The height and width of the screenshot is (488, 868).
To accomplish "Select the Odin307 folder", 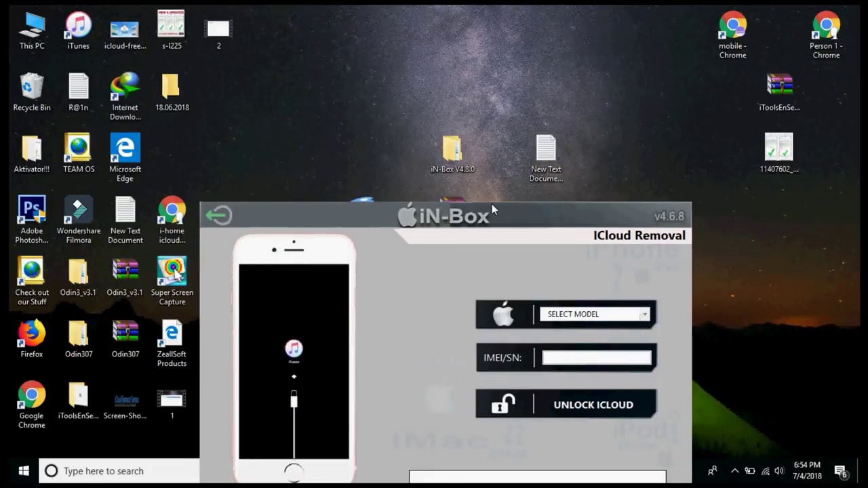I will click(78, 339).
